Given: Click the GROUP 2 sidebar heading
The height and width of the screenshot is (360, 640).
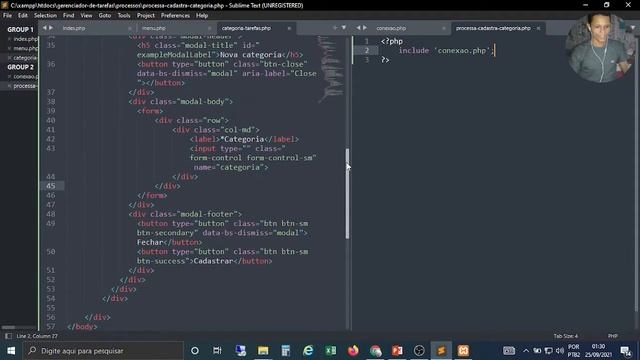Looking at the screenshot, I should pos(20,67).
